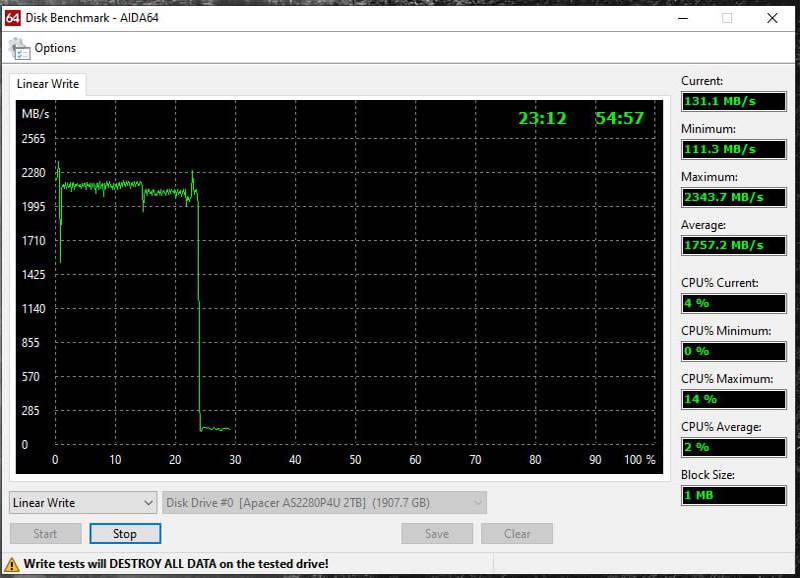Click the Current speed value 131.1 MB/s
800x578 pixels.
[734, 101]
